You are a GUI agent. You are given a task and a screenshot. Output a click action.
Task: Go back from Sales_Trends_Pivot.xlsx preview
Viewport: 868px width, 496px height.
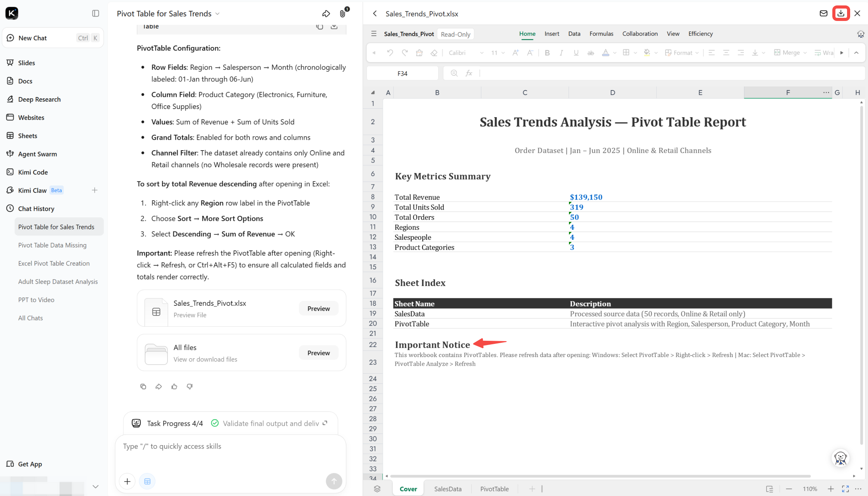pos(375,14)
